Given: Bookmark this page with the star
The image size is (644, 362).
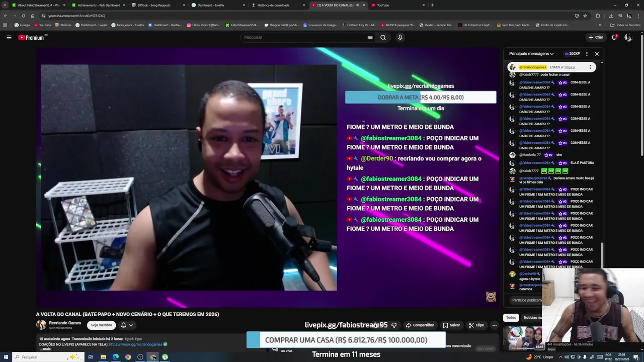Looking at the screenshot, I should (585, 16).
